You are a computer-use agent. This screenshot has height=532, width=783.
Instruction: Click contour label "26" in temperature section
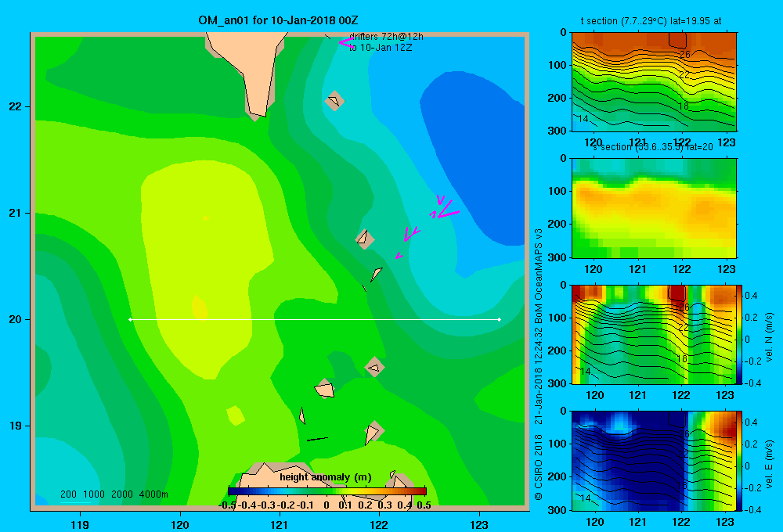(684, 55)
